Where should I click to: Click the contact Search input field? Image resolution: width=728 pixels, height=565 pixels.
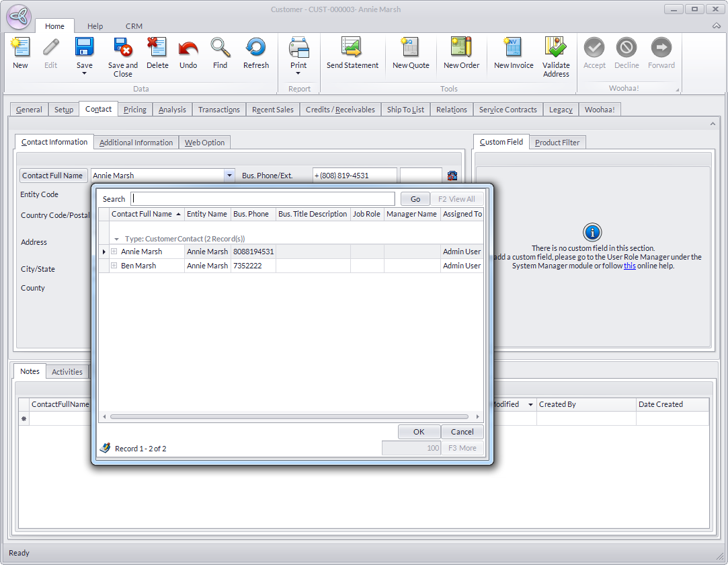coord(263,199)
